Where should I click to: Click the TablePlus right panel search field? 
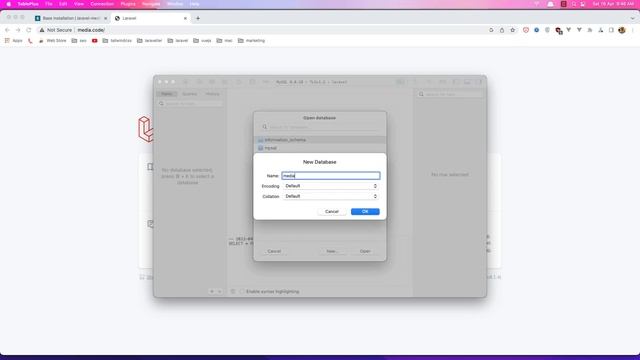pyautogui.click(x=450, y=94)
